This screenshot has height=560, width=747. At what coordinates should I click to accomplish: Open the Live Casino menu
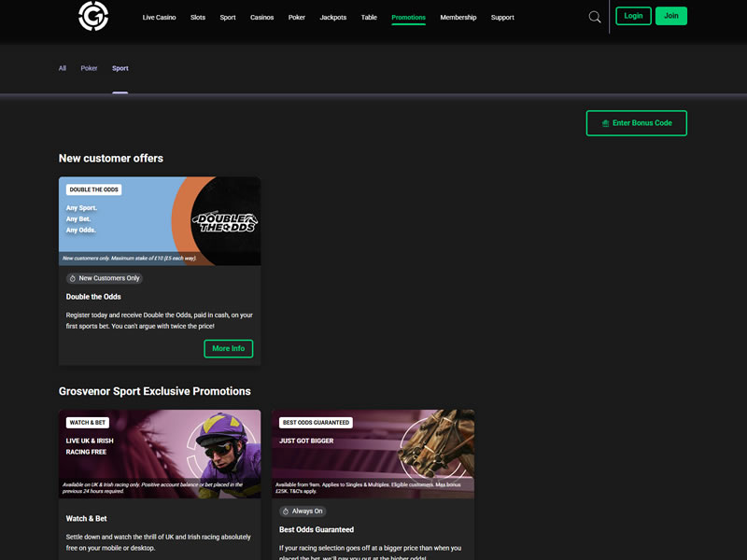coord(159,18)
